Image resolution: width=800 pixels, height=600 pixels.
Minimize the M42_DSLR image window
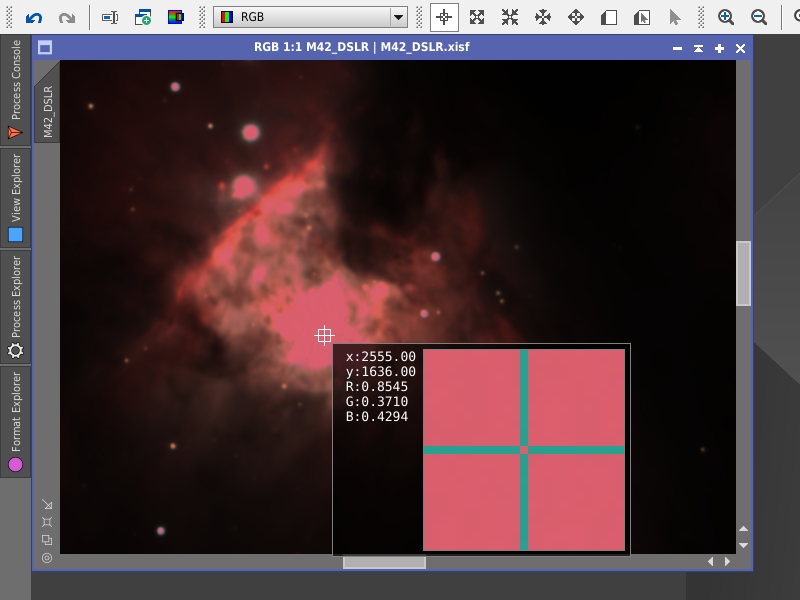point(678,48)
